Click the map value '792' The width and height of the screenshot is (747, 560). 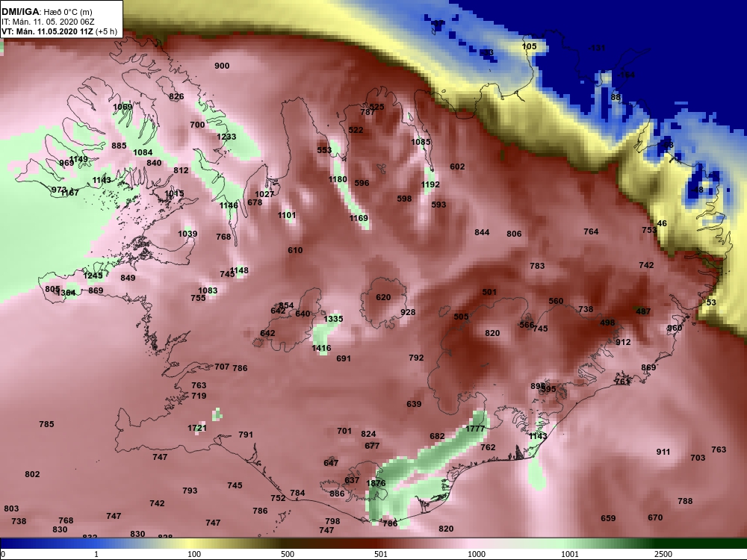[416, 358]
